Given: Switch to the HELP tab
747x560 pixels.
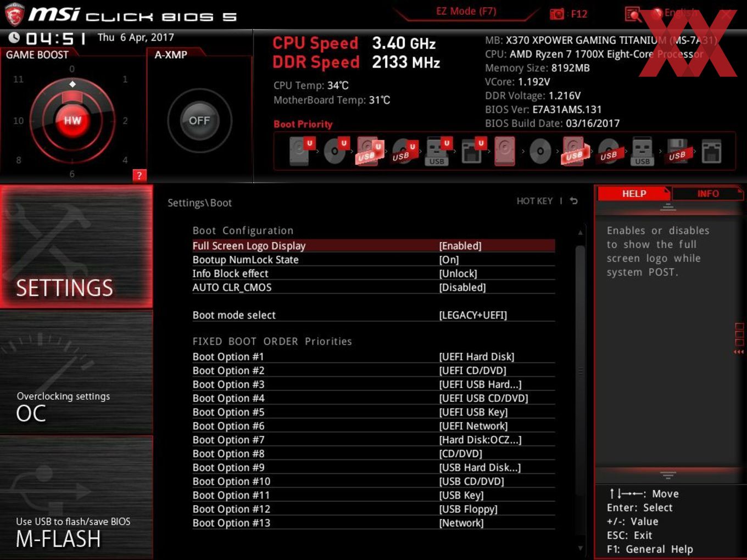Looking at the screenshot, I should 633,194.
